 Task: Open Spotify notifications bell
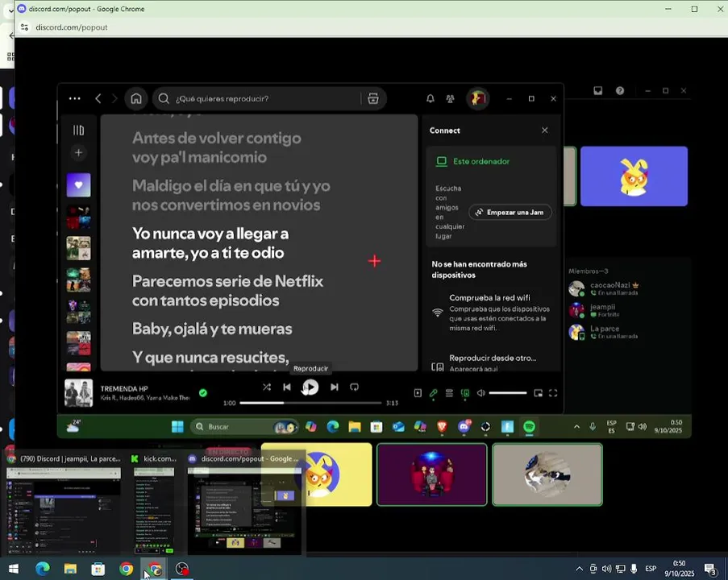pos(431,98)
